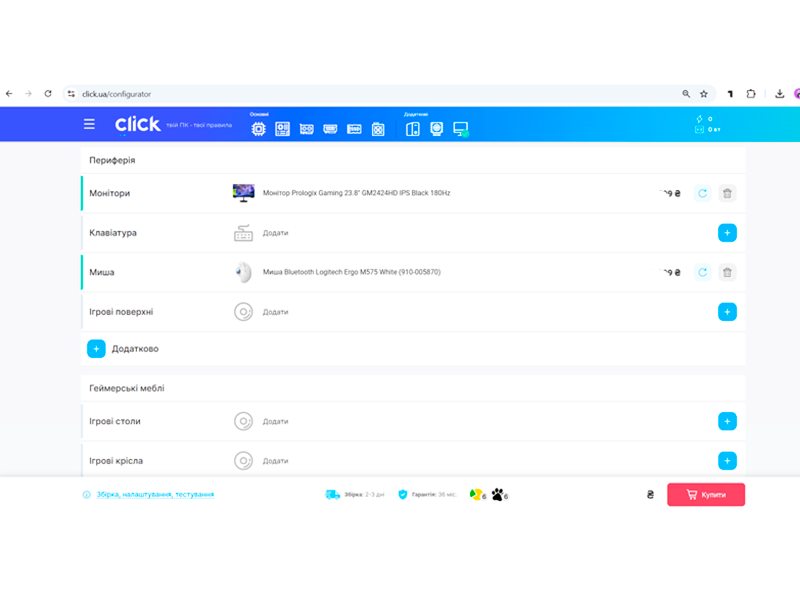The width and height of the screenshot is (800, 600).
Task: Jump to the graphics card section icon
Action: (x=307, y=129)
